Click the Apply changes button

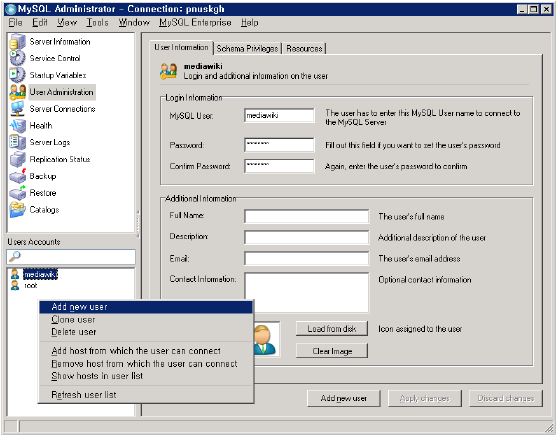[x=425, y=398]
